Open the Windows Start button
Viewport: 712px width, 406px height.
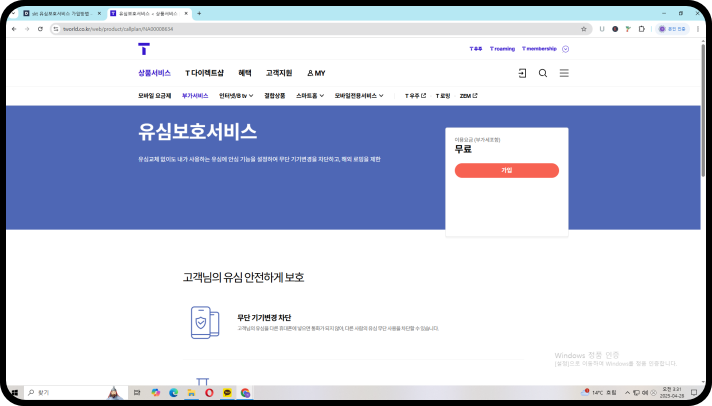[14, 392]
